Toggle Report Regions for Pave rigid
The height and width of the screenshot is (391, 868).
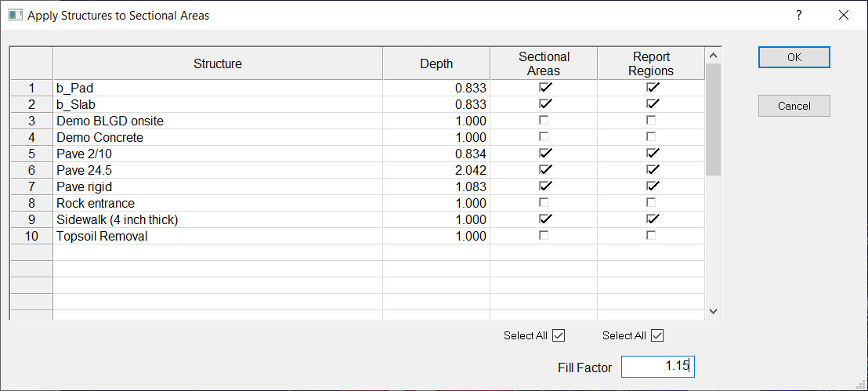pos(652,186)
